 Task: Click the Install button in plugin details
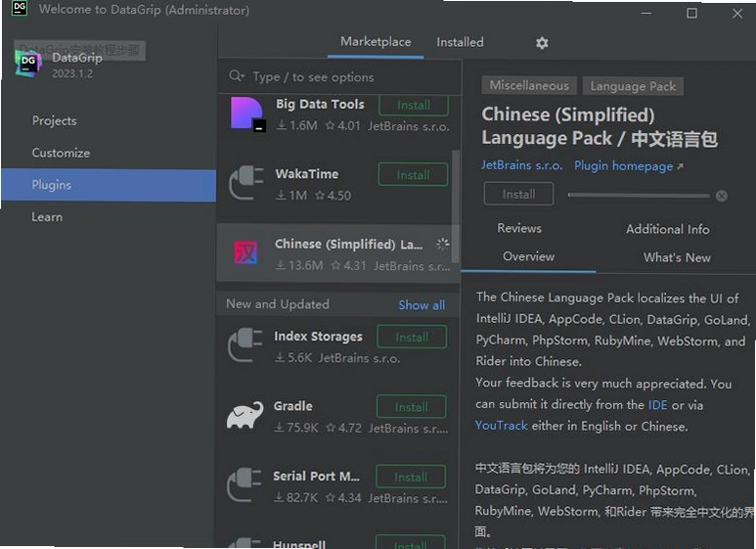click(x=518, y=194)
